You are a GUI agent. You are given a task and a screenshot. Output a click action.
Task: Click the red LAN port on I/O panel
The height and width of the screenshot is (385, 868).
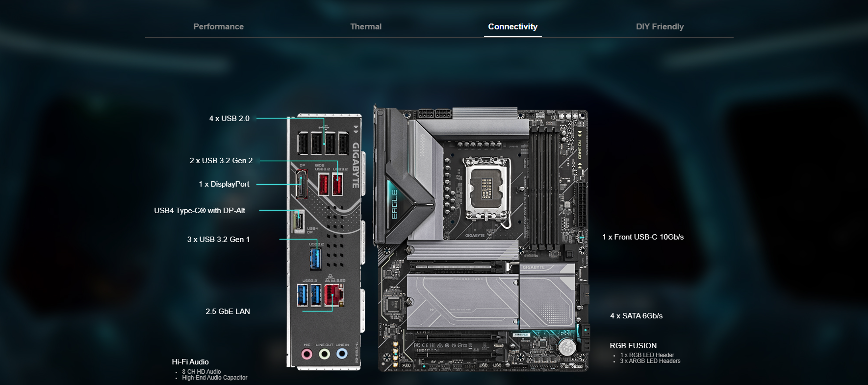click(x=333, y=295)
